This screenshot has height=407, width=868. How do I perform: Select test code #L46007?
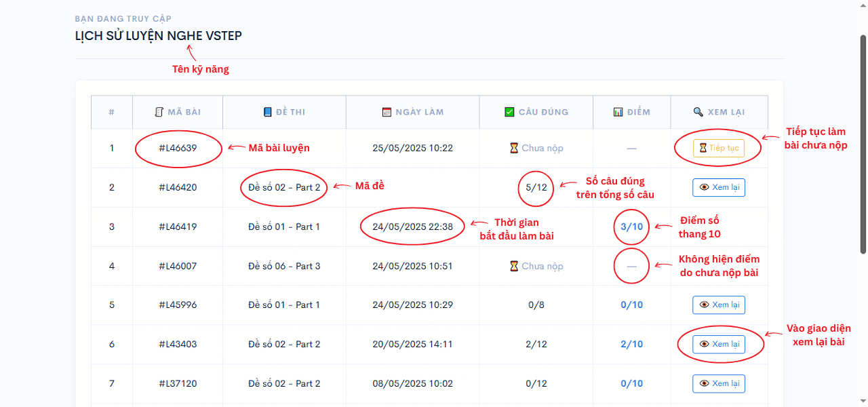(x=178, y=266)
